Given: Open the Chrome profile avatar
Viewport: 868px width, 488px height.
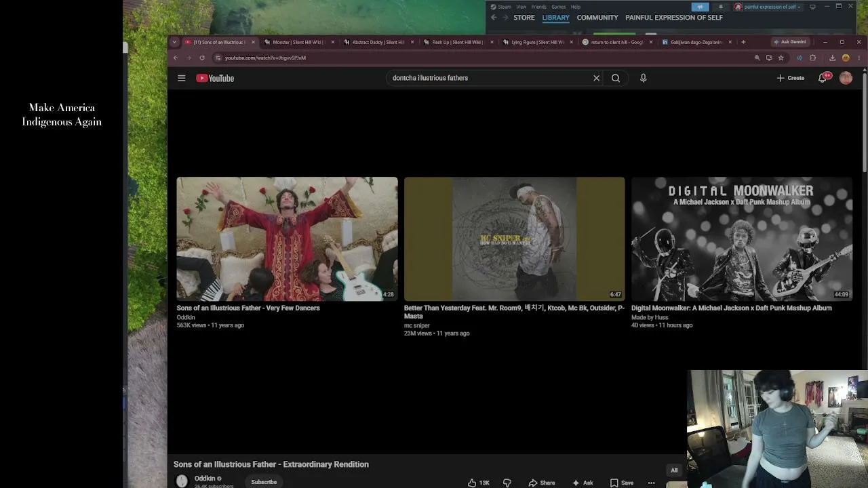Looking at the screenshot, I should click(x=846, y=58).
